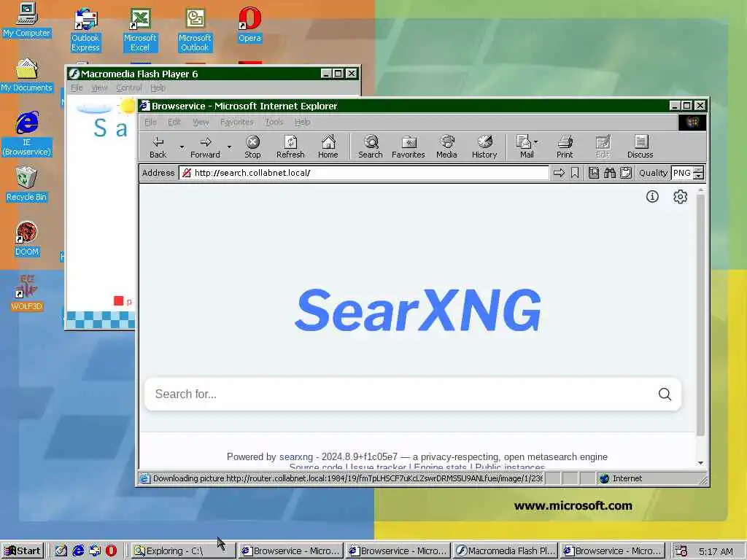Switch to Exploring - C:\ taskbar button

(x=183, y=551)
